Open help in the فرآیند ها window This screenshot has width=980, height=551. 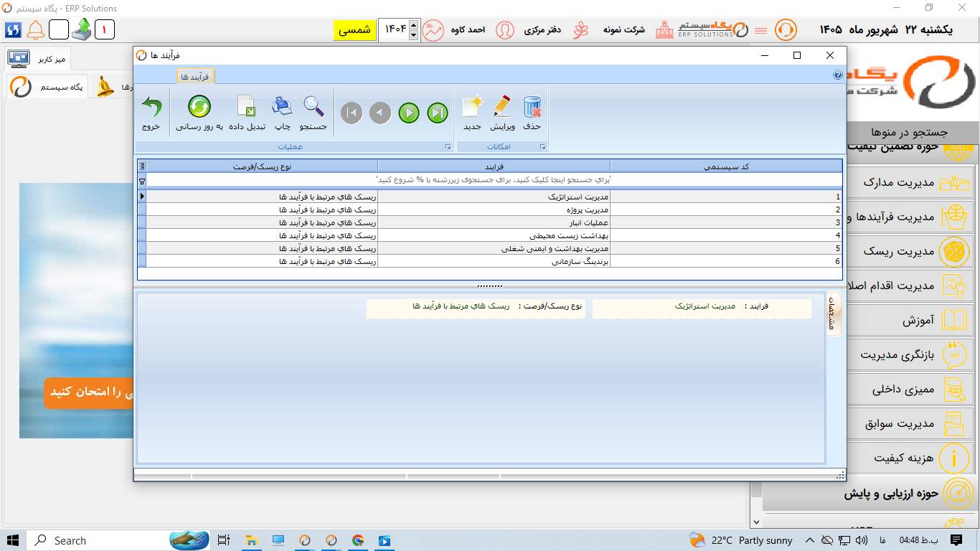(x=838, y=75)
